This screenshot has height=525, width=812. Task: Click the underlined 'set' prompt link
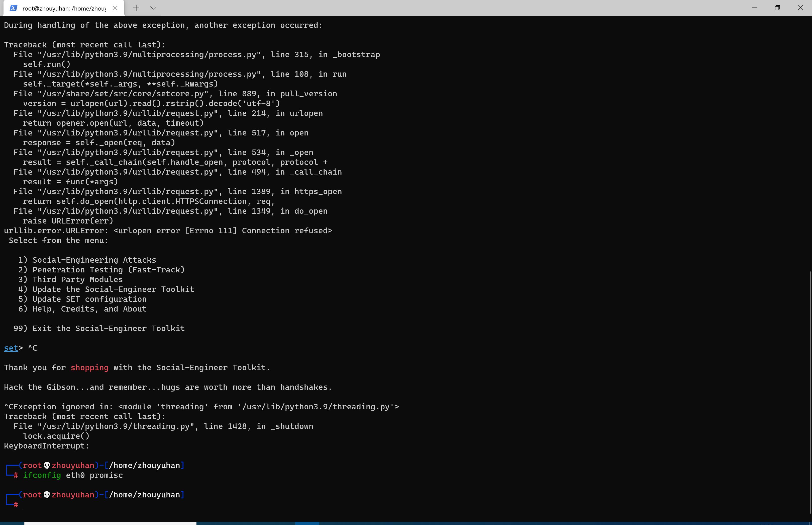pyautogui.click(x=11, y=348)
